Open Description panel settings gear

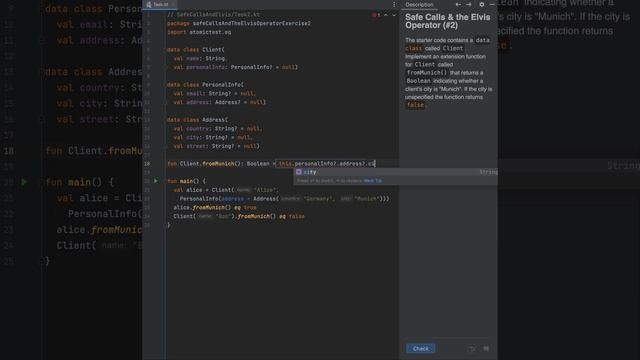[x=482, y=4]
